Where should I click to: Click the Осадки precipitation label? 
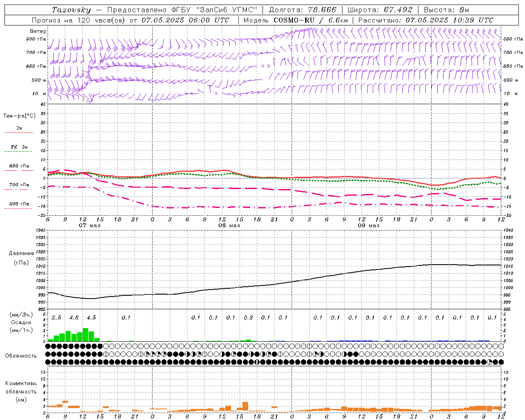coord(21,322)
